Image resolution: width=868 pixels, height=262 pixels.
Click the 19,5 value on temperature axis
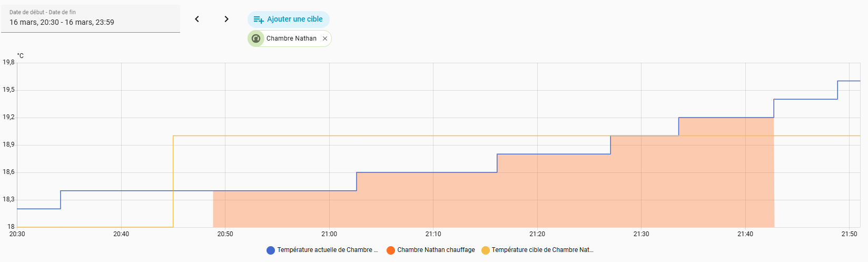[8, 90]
